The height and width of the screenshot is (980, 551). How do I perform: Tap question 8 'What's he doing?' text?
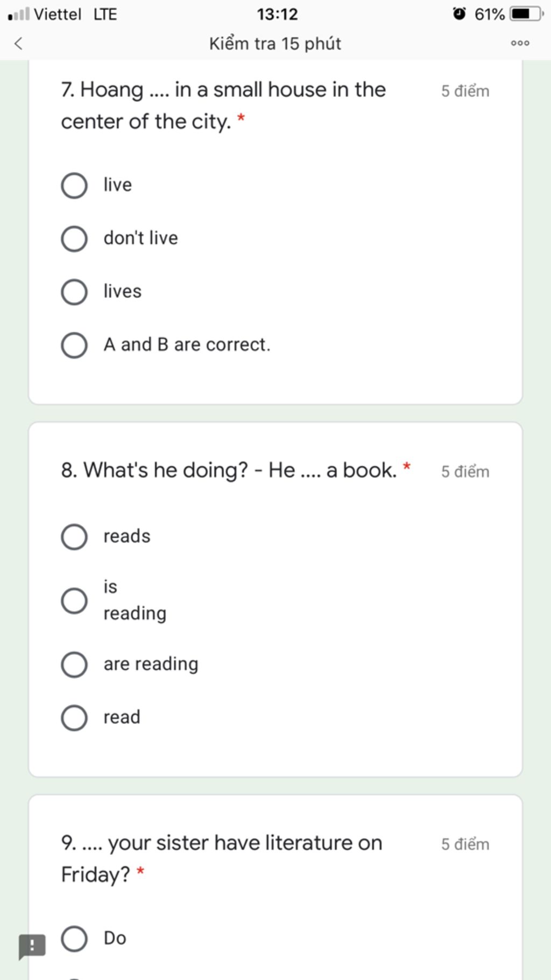pyautogui.click(x=229, y=470)
